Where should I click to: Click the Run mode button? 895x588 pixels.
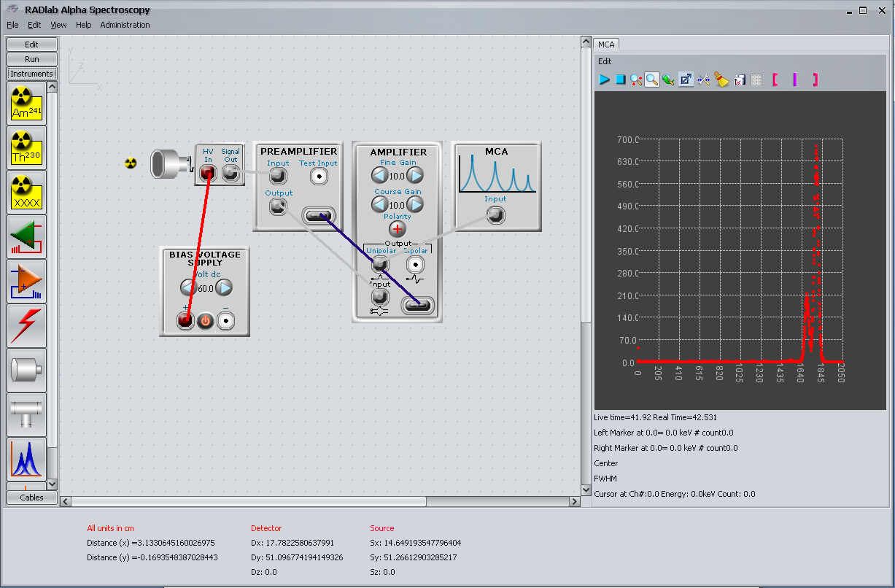31,59
